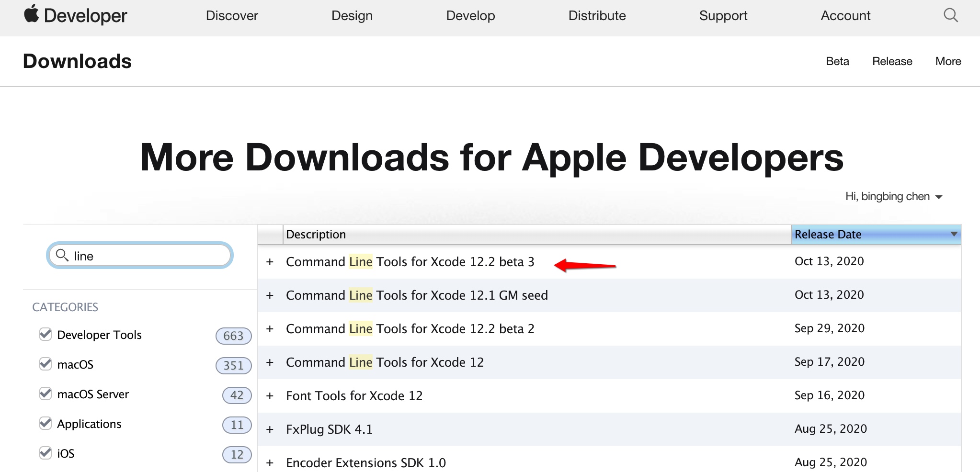This screenshot has height=472, width=980.
Task: Open the search magnifier in top navigation
Action: tap(950, 15)
